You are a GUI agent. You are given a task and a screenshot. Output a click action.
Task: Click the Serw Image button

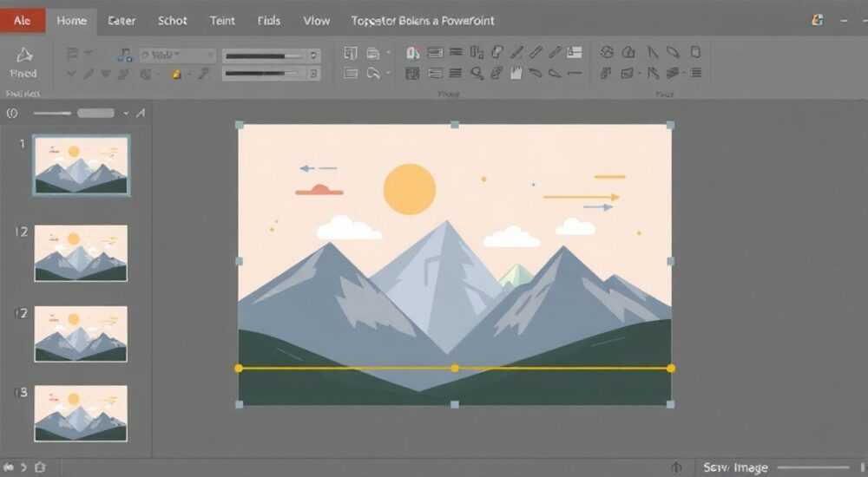(x=735, y=467)
